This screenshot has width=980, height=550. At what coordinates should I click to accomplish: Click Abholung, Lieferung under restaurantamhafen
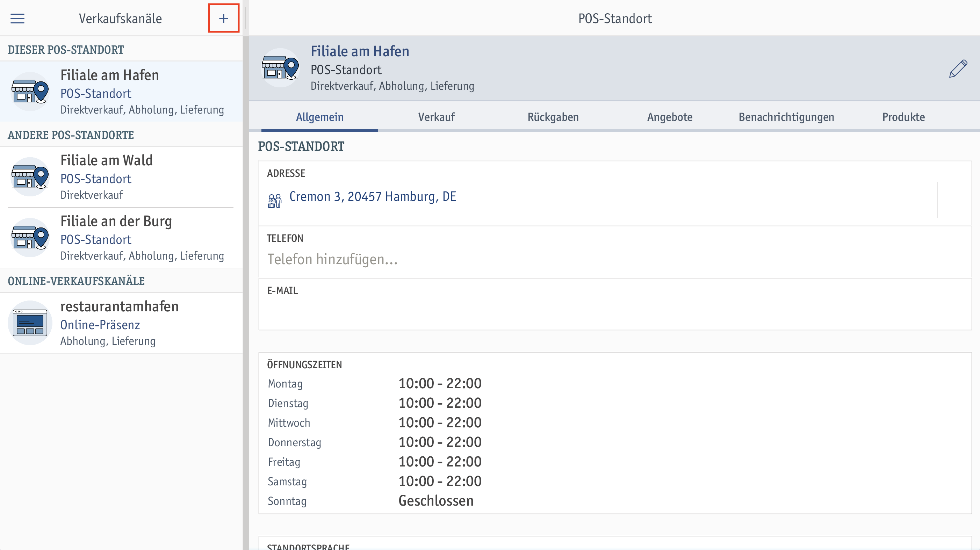[x=108, y=341]
